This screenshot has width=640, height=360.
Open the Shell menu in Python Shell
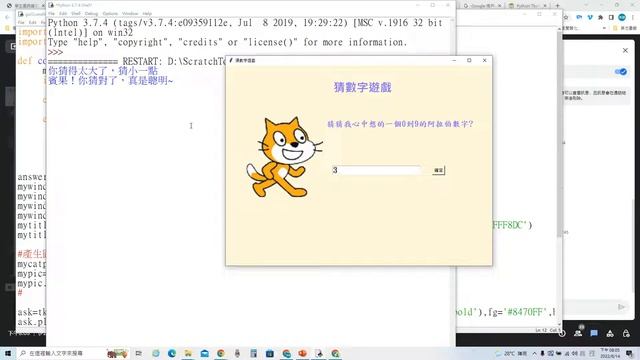coord(76,13)
